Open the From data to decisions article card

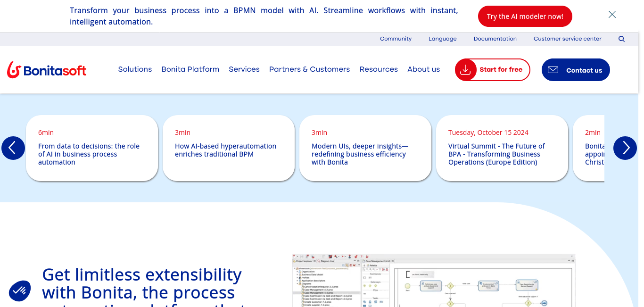92,148
